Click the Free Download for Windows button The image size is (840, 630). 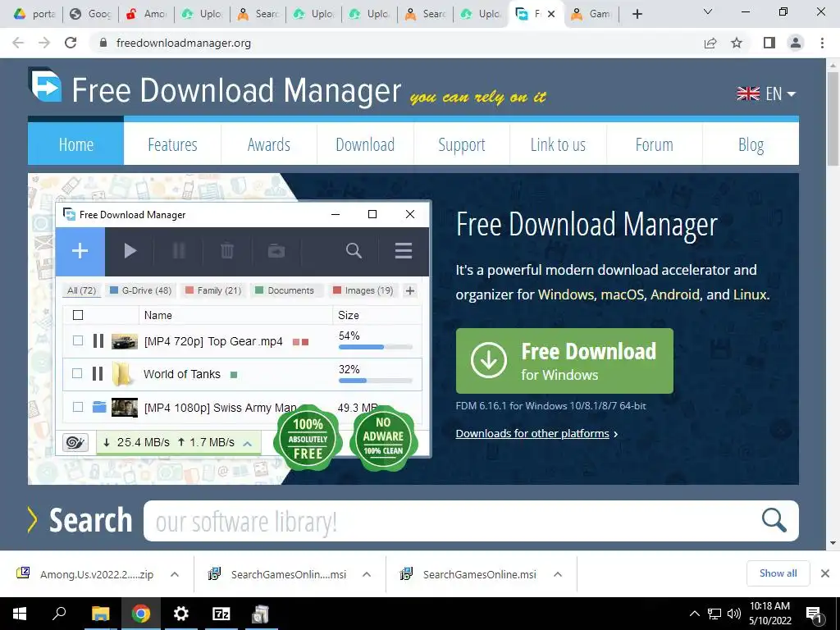point(564,361)
